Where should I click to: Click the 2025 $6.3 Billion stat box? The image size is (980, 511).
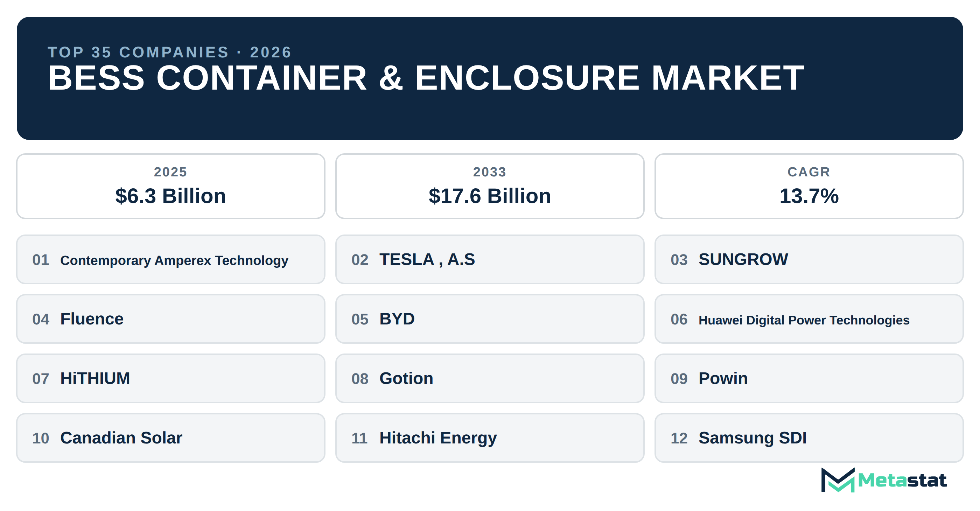pos(171,186)
